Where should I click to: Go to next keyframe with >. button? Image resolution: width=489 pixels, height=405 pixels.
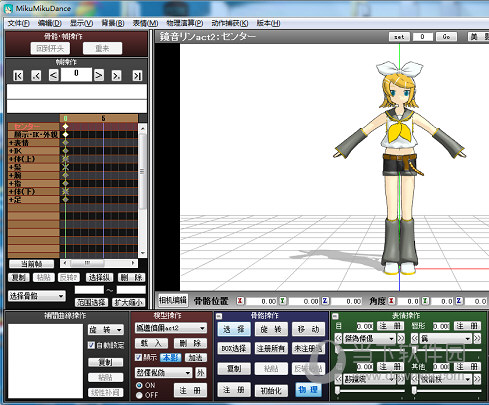coord(116,76)
